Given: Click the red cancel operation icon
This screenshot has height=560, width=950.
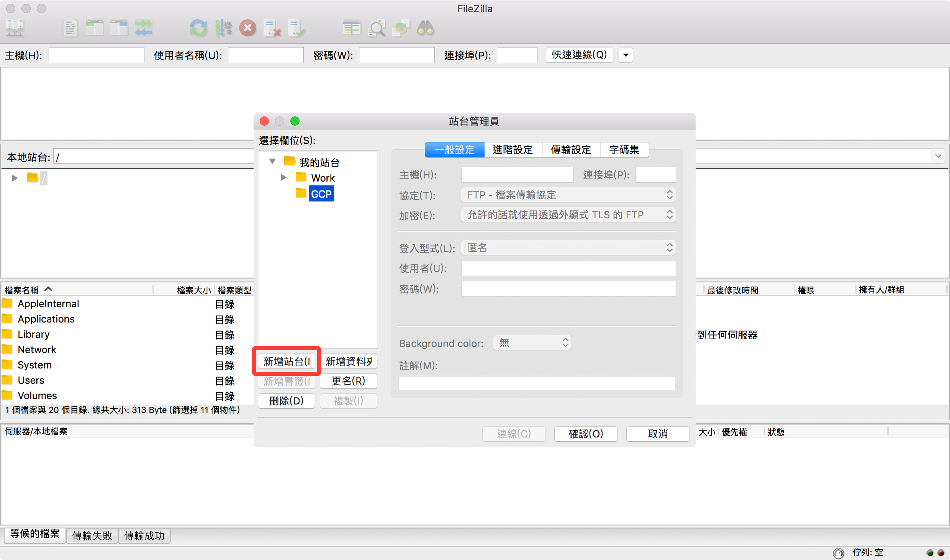Looking at the screenshot, I should click(248, 28).
